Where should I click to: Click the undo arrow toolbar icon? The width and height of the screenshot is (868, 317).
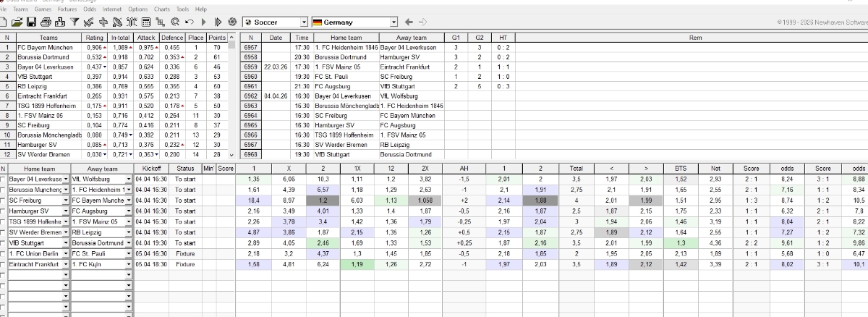point(190,22)
